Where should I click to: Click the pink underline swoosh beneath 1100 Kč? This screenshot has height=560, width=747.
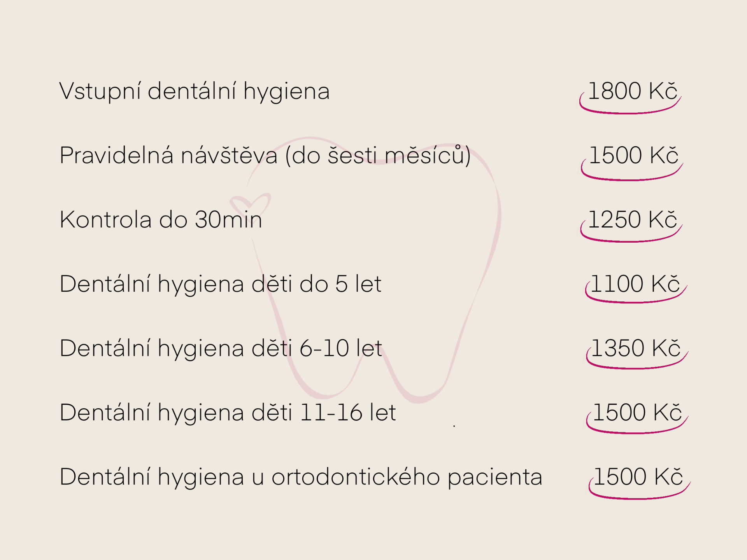634,301
